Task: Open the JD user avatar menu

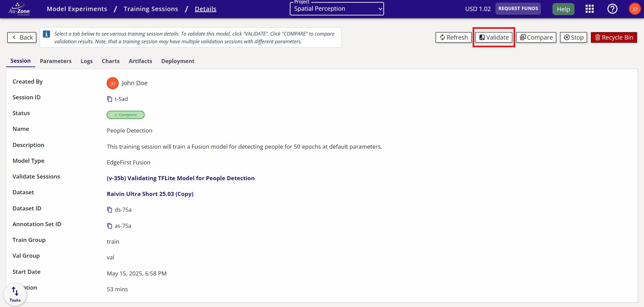Action: [x=634, y=9]
